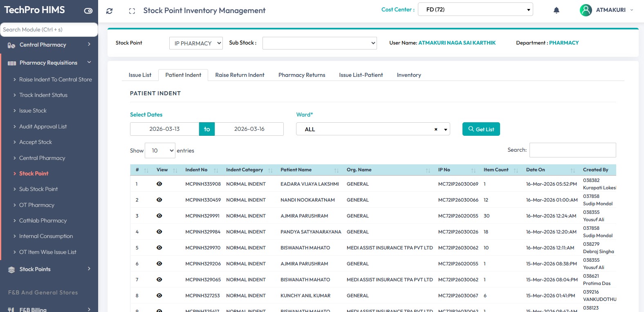
Task: Open the Stock Point IP PHARMACY dropdown
Action: tap(196, 43)
